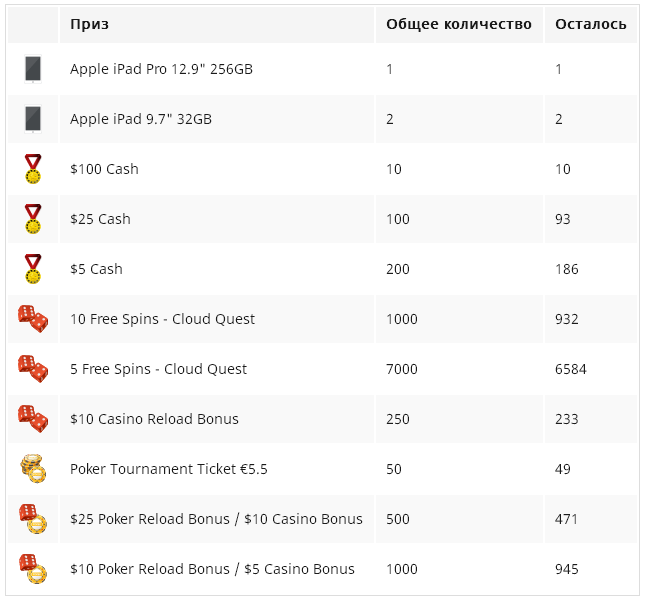Image resolution: width=646 pixels, height=605 pixels.
Task: Click the dice-and-chip icon for $25 Poker Reload
Action: (x=33, y=518)
